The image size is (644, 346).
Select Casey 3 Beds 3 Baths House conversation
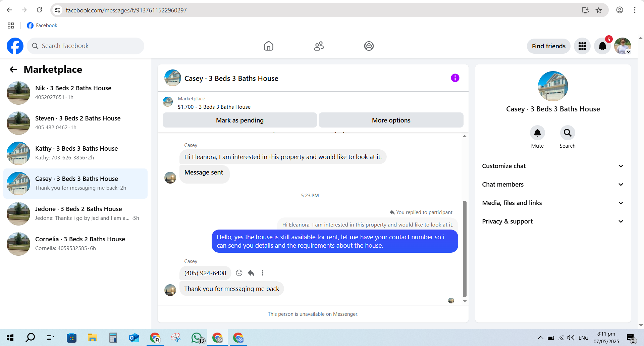click(75, 184)
